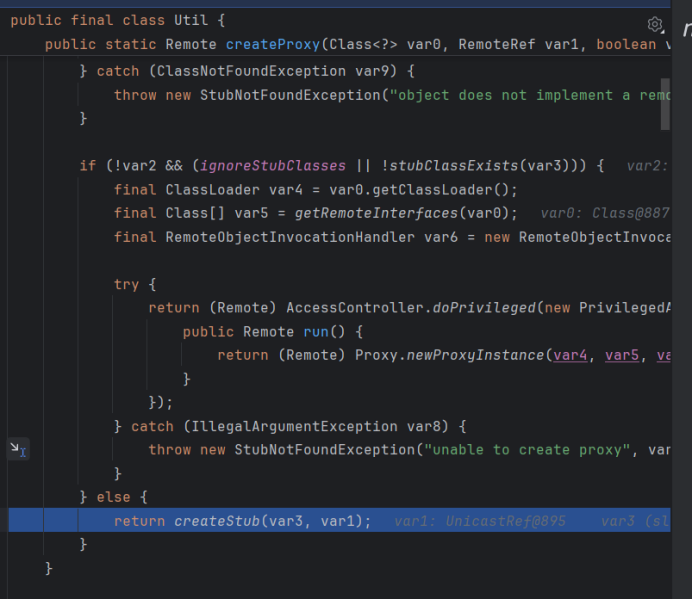Click the gear icon in editor top-right
The height and width of the screenshot is (600, 692).
(655, 24)
